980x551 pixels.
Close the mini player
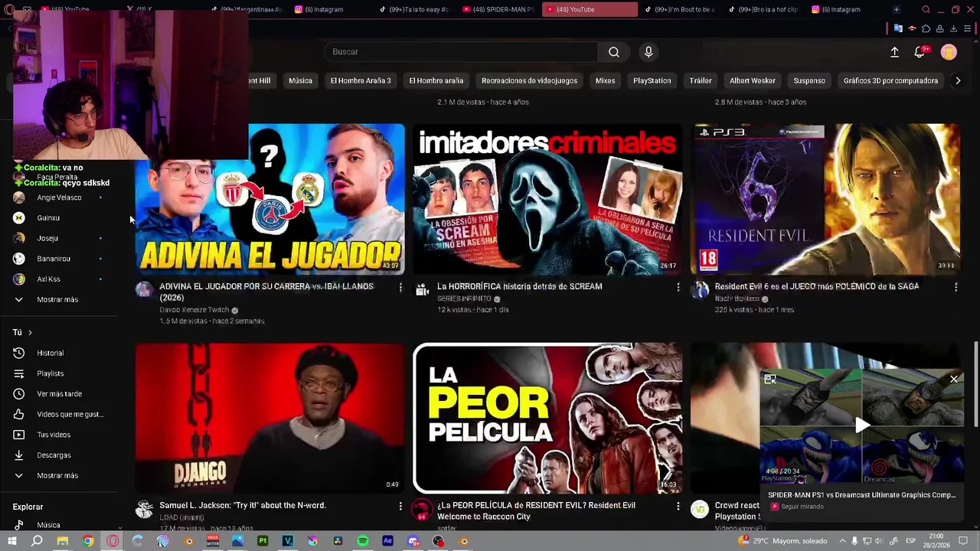[x=954, y=379]
